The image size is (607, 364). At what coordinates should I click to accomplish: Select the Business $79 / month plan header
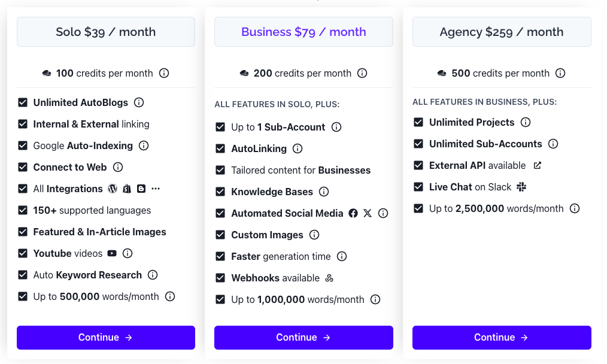point(303,32)
